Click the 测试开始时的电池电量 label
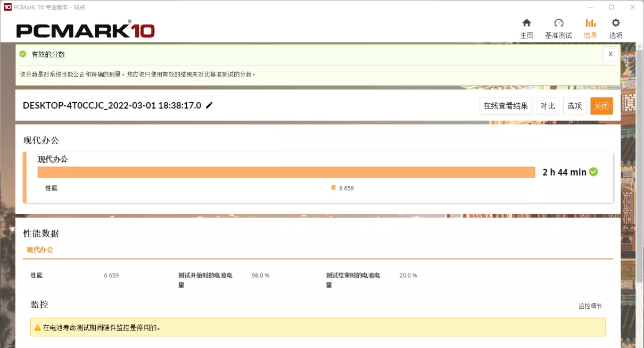Viewport: 644px width, 348px height. click(205, 280)
